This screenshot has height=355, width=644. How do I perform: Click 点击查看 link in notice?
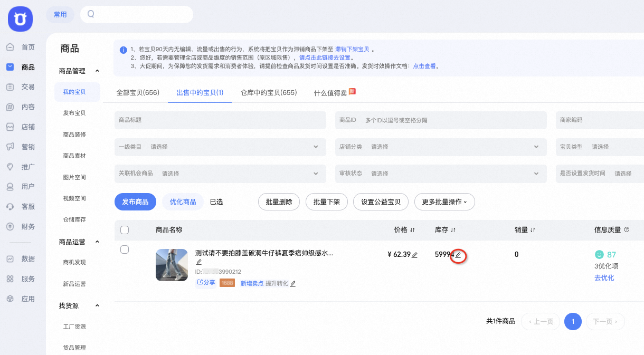424,66
